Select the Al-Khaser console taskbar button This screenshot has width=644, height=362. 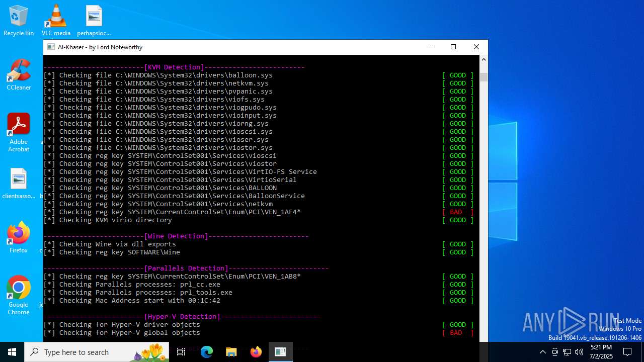(280, 352)
